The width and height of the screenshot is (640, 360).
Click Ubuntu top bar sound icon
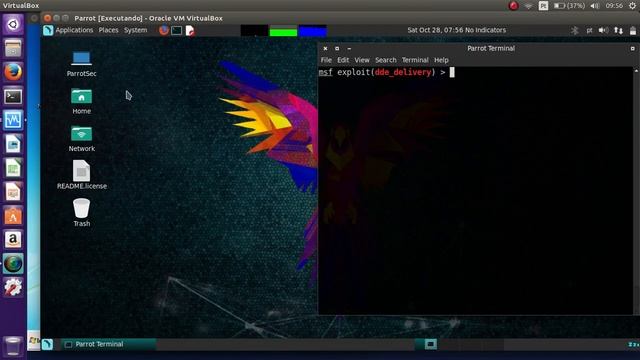click(595, 6)
